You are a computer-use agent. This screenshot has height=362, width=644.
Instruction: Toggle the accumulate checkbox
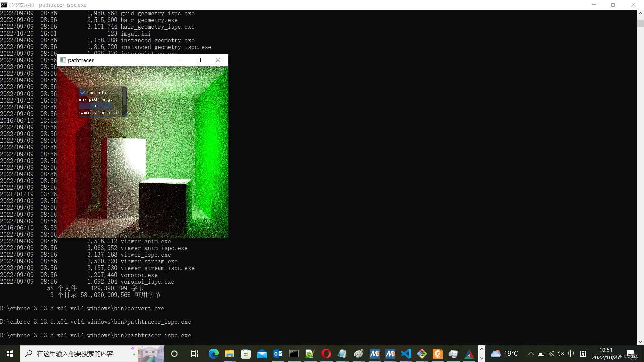point(83,92)
